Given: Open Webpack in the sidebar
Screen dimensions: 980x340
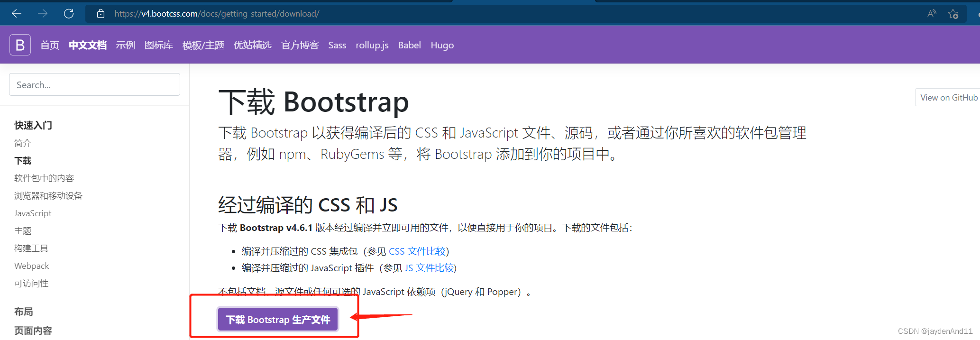Looking at the screenshot, I should click(32, 266).
